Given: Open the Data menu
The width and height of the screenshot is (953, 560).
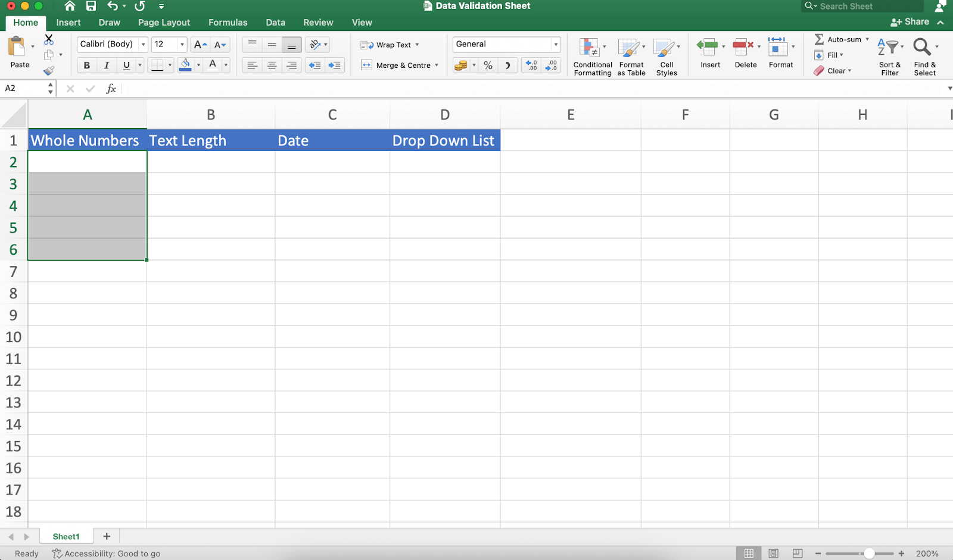Looking at the screenshot, I should tap(275, 22).
